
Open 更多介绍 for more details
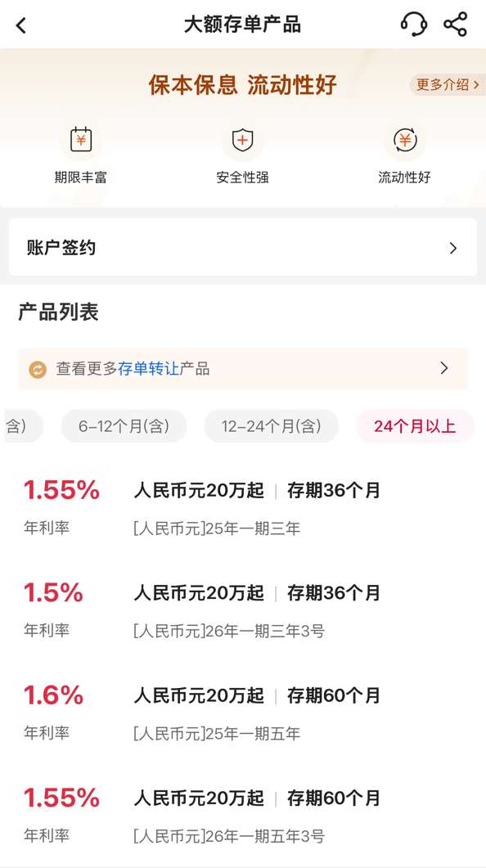pos(448,85)
